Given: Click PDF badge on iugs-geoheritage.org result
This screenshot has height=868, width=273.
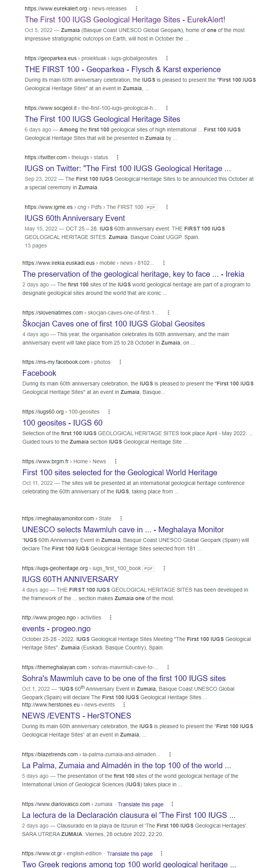Looking at the screenshot, I should point(148,568).
